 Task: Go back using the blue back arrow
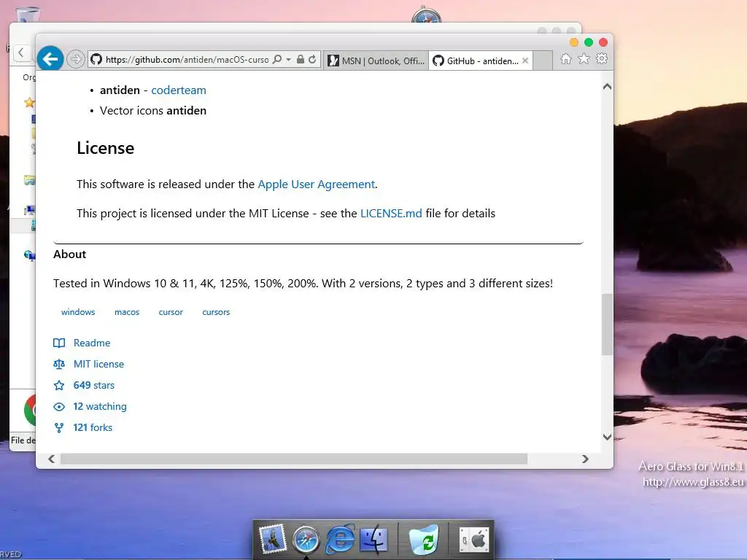[50, 59]
